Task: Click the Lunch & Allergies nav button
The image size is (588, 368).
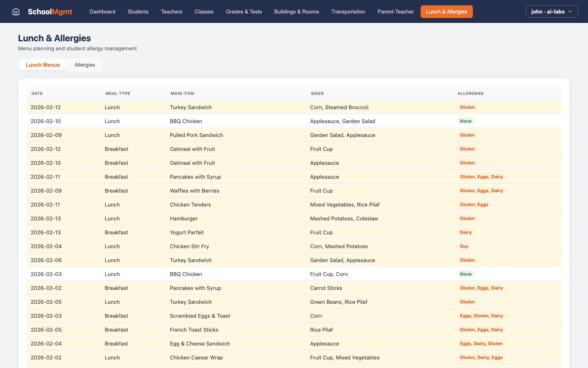Action: pos(446,11)
